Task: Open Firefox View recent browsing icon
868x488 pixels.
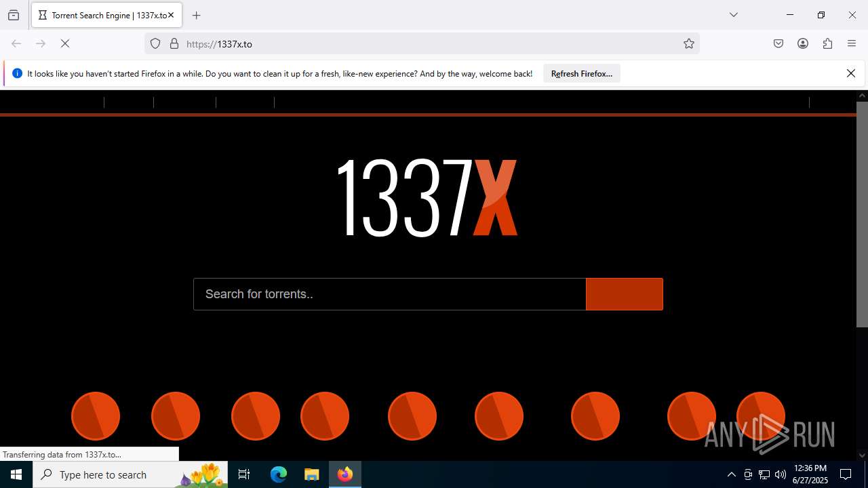Action: [14, 15]
